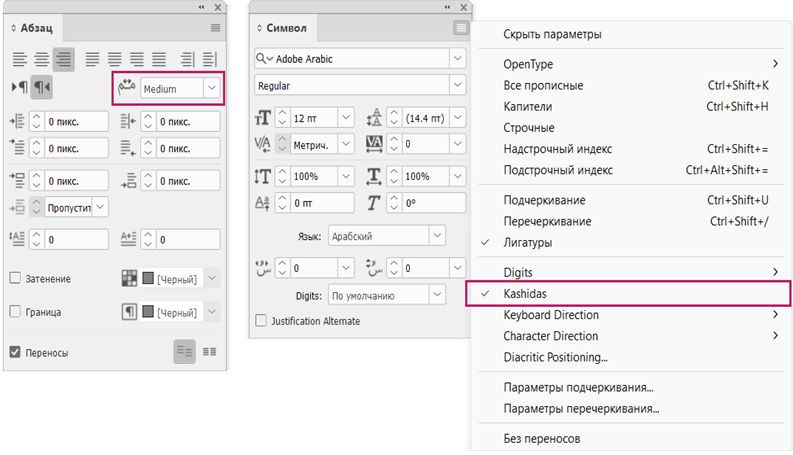Open the Абзац panel menu
793x455 pixels.
coord(215,28)
